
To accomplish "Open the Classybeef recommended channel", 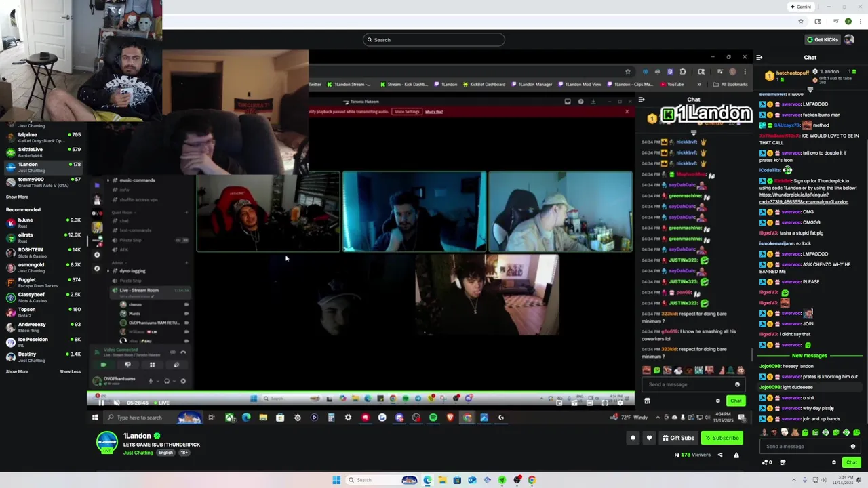I will click(x=43, y=298).
